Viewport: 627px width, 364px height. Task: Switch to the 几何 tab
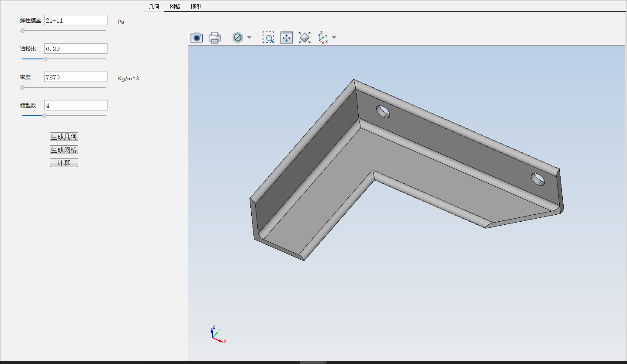point(154,7)
